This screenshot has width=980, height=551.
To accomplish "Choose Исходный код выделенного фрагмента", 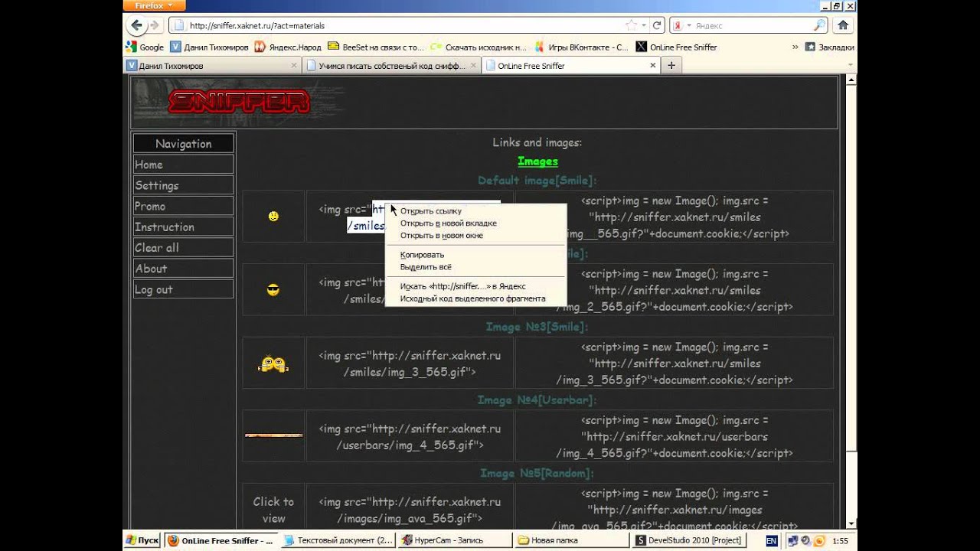I will point(472,298).
